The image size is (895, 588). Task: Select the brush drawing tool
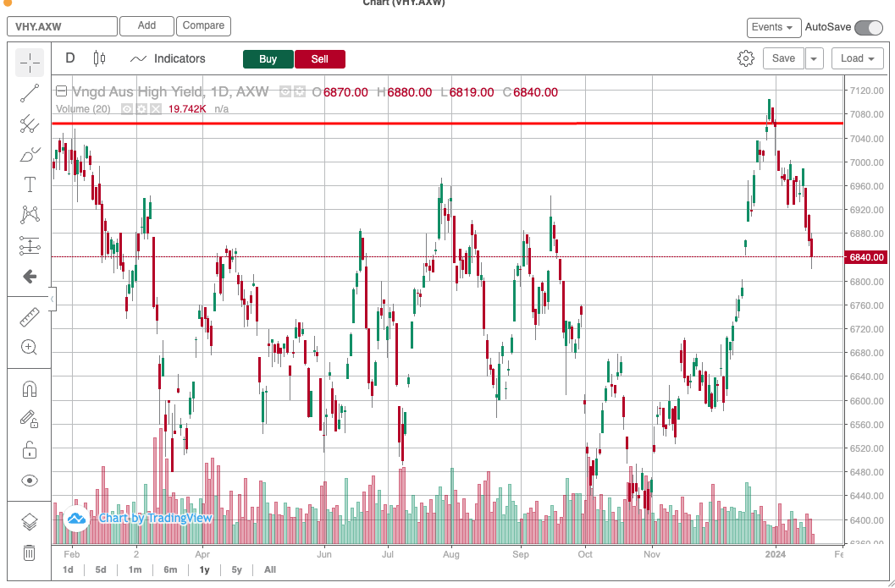tap(29, 155)
